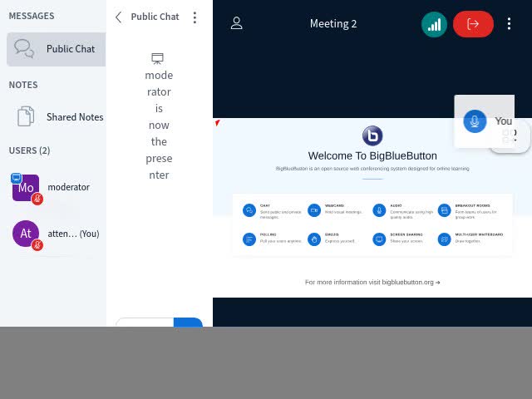Click the Welcome To BigBlueButton heading
532x399 pixels.
coord(372,155)
